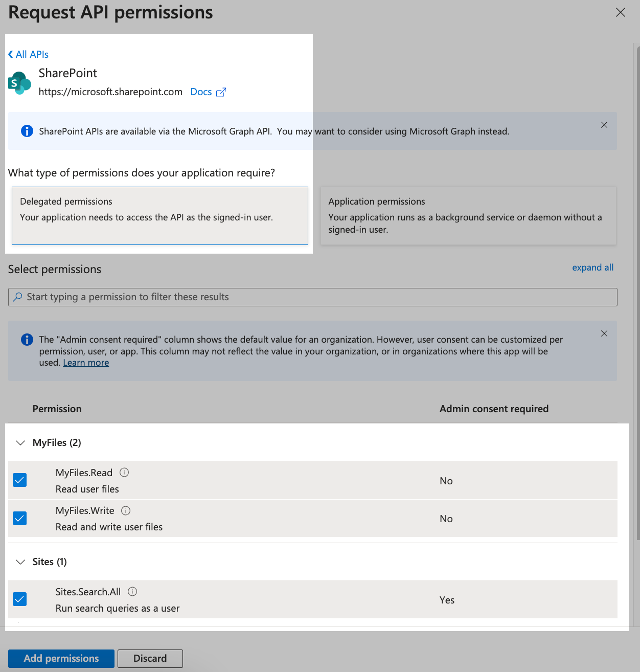This screenshot has width=640, height=672.
Task: Dismiss the Microsoft Graph info banner
Action: click(x=604, y=125)
